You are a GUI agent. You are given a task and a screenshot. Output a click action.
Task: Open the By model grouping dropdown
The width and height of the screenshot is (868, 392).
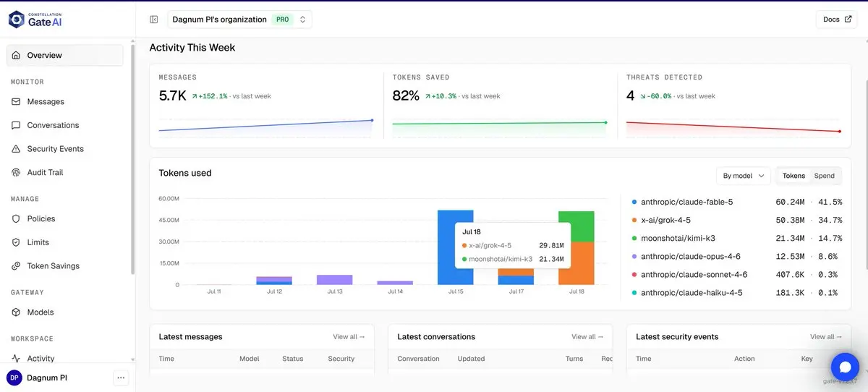click(743, 176)
